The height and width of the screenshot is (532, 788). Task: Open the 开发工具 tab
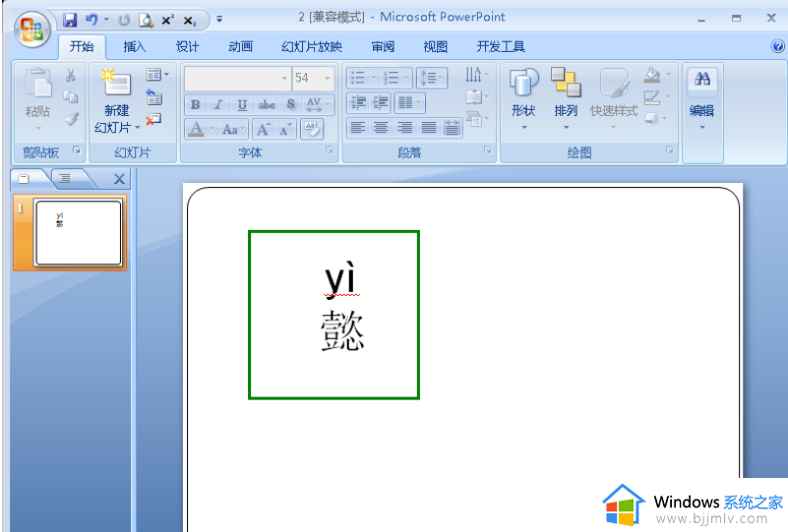(x=501, y=47)
